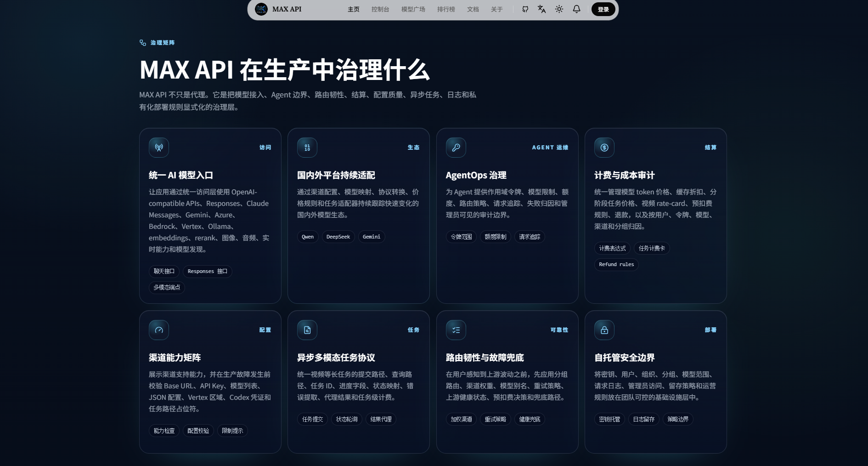868x466 pixels.
Task: Click the 多模态端点 tag
Action: 167,288
